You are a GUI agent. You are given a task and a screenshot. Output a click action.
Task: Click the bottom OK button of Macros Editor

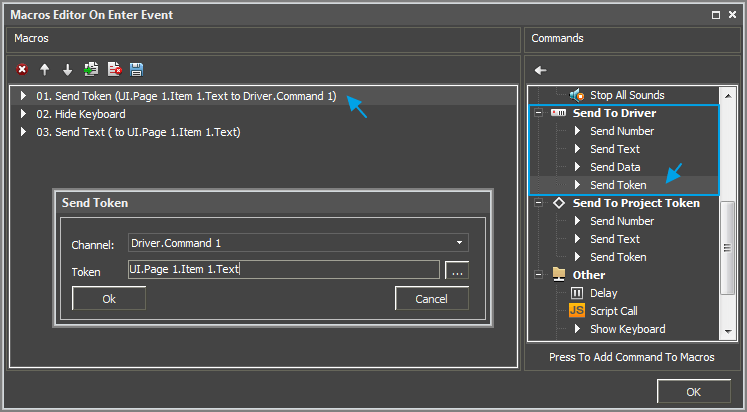point(694,392)
